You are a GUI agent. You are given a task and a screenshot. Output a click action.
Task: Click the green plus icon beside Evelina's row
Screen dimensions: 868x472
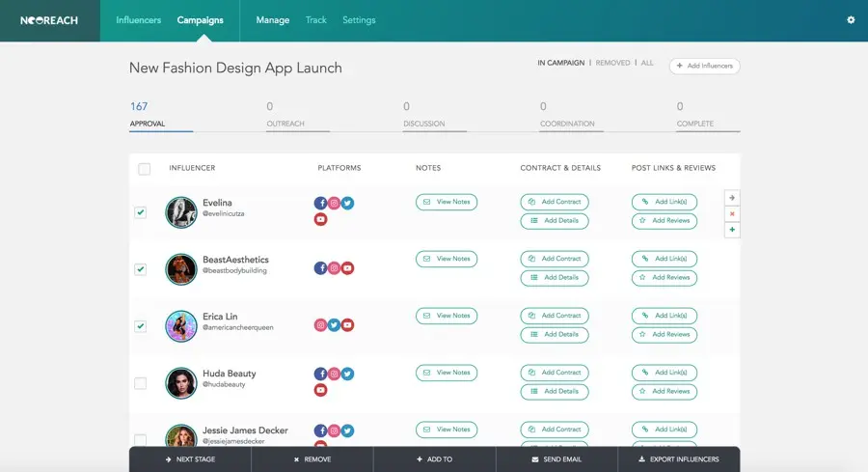[732, 230]
